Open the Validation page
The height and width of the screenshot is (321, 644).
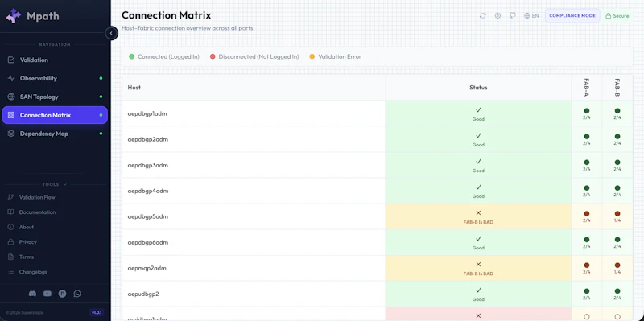tap(55, 60)
